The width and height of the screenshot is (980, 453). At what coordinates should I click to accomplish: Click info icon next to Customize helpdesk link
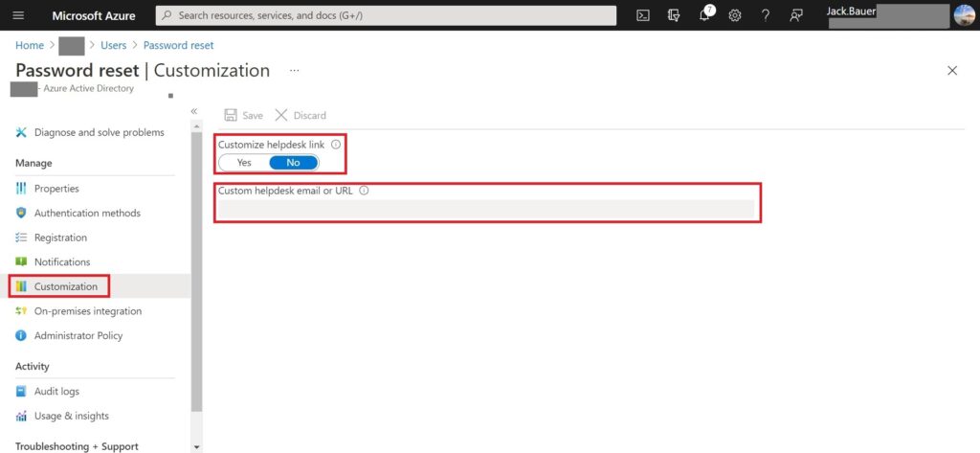coord(336,145)
